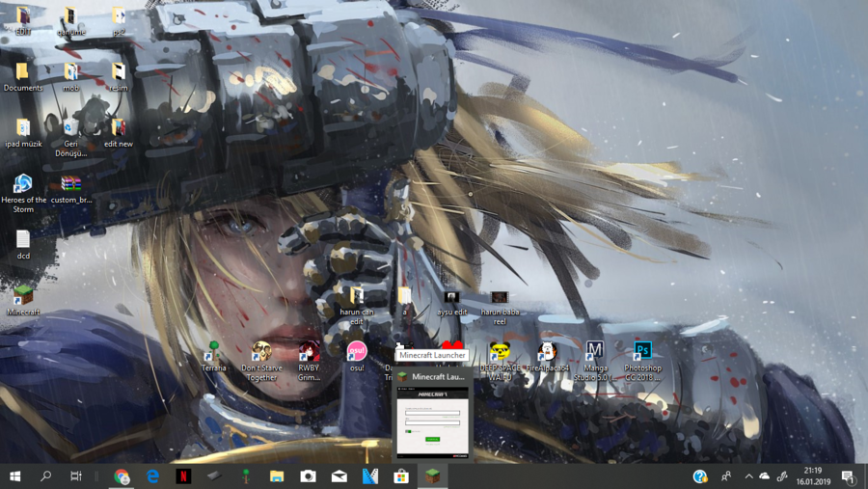Open the Geri Dönüşüm recycle bin
Viewport: 868px width, 489px height.
[70, 137]
